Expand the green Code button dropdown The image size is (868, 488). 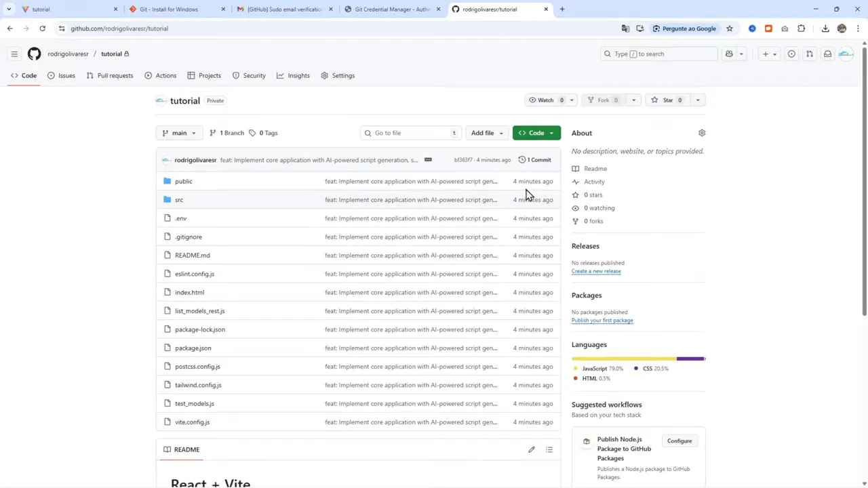(551, 132)
